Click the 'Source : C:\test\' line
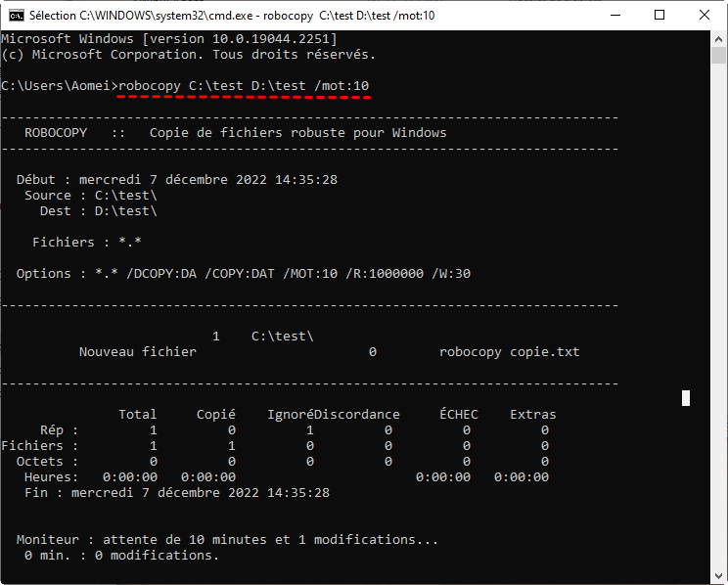Image resolution: width=728 pixels, height=585 pixels. click(x=91, y=196)
